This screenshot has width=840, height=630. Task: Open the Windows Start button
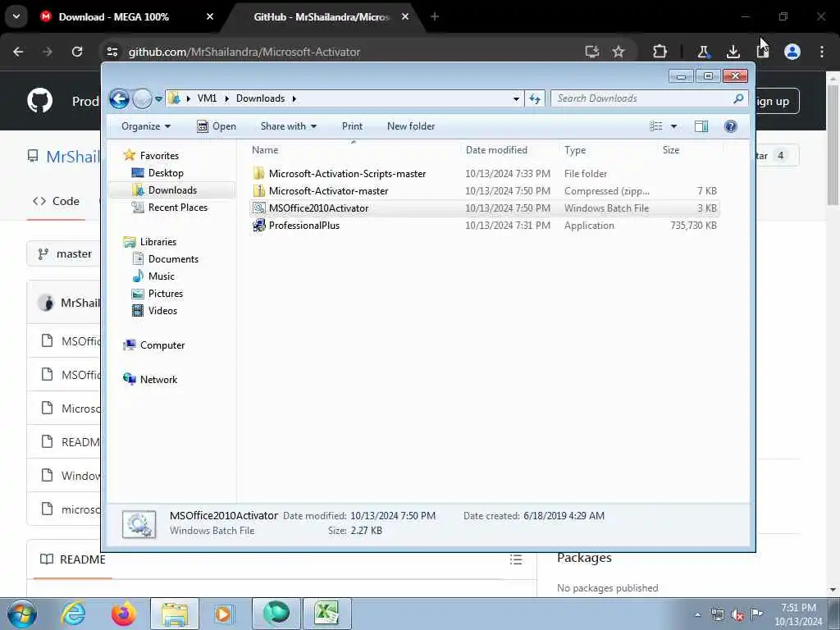pyautogui.click(x=21, y=614)
